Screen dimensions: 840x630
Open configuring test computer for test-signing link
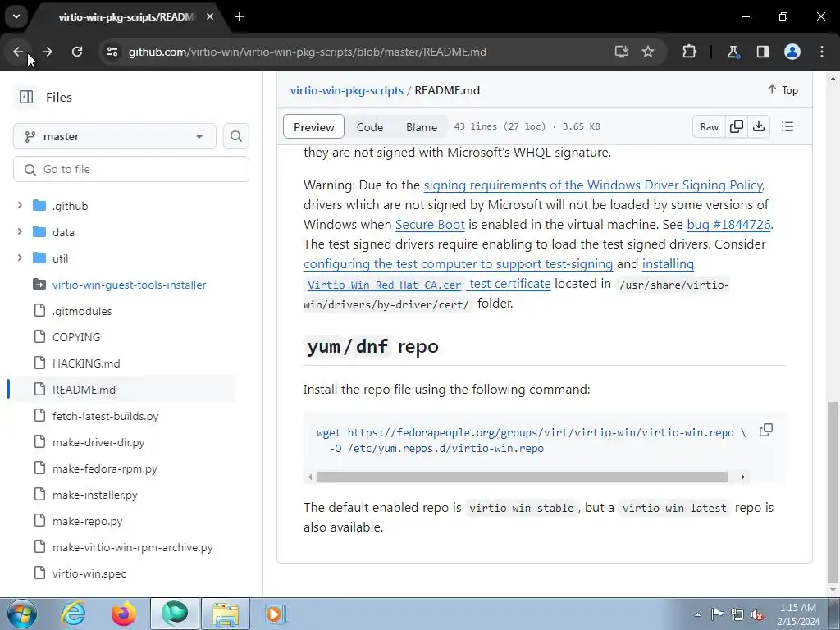point(458,264)
